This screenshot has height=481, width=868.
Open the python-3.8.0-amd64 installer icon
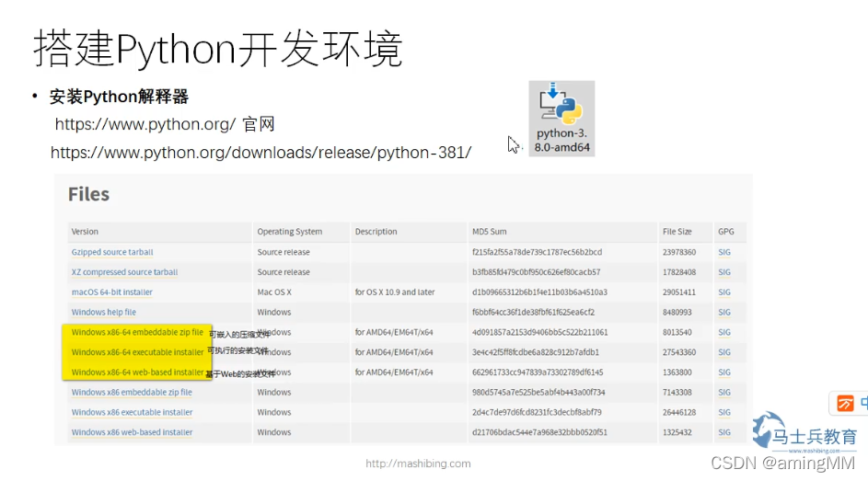(x=561, y=119)
